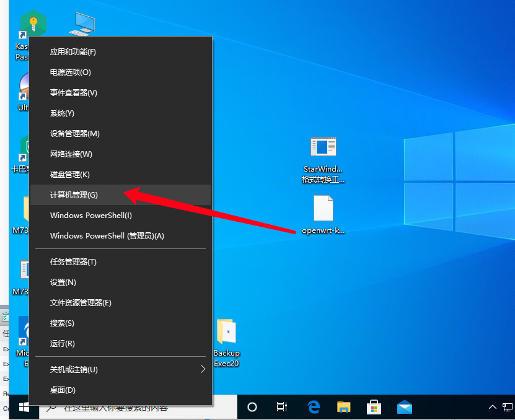Click 计算机管理(G) computer management

[121, 195]
